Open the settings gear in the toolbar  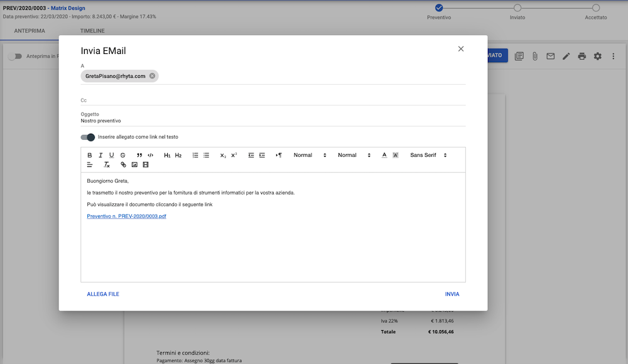[598, 56]
